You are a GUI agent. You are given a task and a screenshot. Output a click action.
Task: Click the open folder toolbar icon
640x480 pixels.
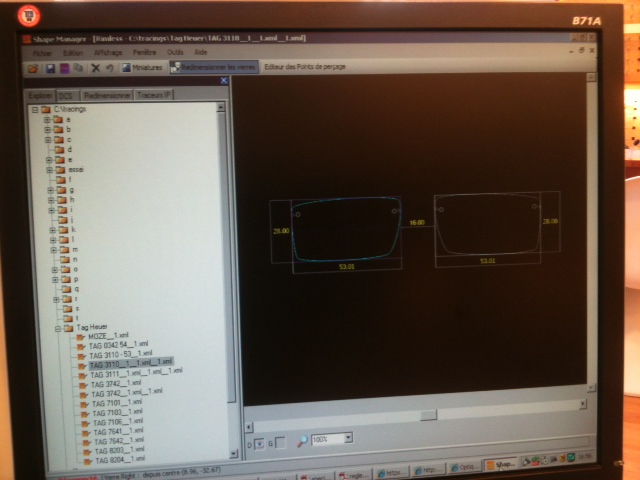[33, 69]
